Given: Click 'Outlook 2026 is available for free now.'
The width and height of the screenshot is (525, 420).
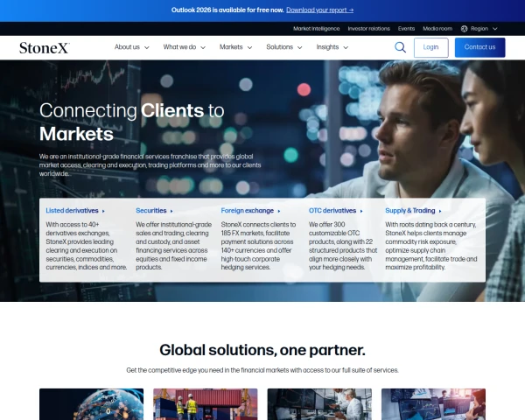Looking at the screenshot, I should (x=227, y=10).
